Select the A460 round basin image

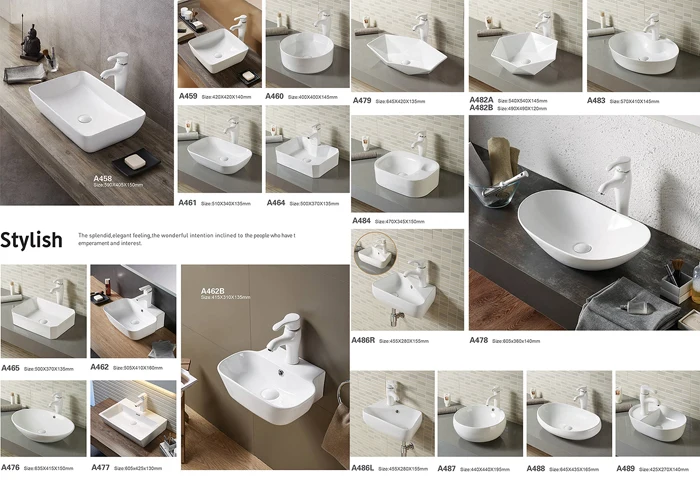[308, 44]
